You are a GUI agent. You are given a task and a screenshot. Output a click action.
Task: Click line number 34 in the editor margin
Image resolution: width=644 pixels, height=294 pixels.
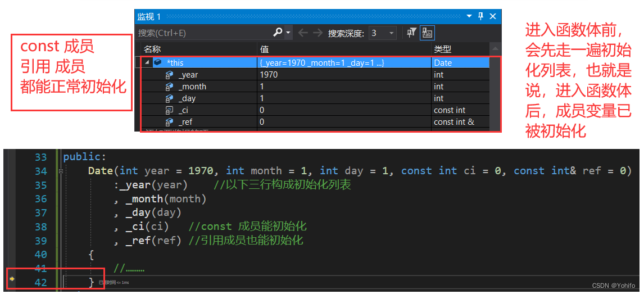coord(40,171)
